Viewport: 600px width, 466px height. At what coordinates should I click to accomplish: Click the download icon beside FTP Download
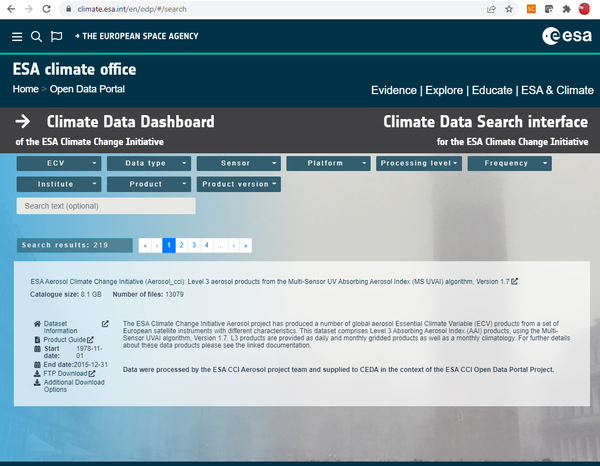37,373
